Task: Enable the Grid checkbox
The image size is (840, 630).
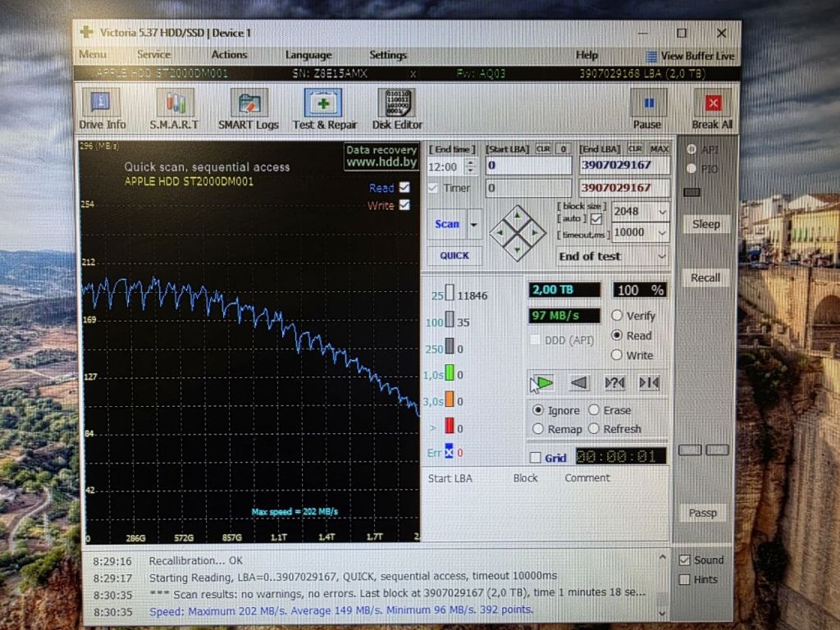Action: click(535, 457)
